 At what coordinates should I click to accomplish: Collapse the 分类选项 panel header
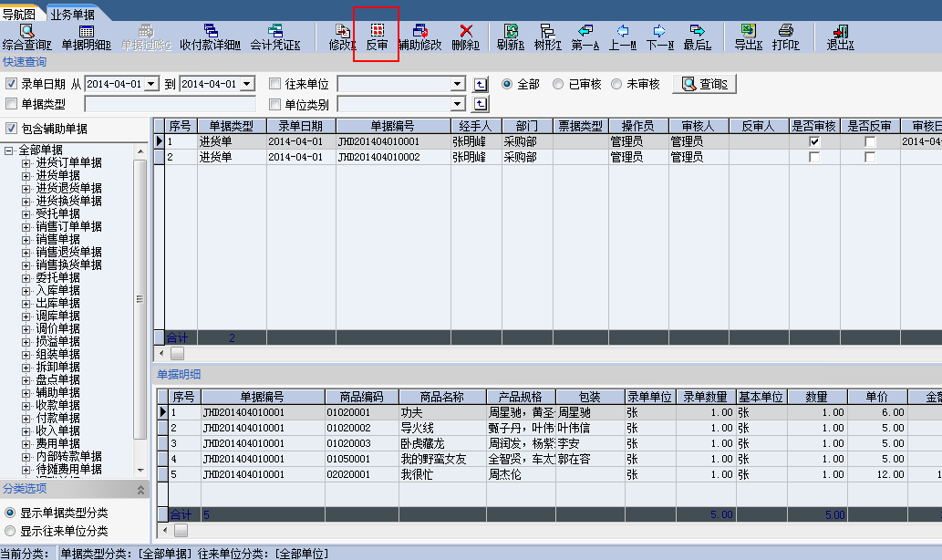click(140, 490)
